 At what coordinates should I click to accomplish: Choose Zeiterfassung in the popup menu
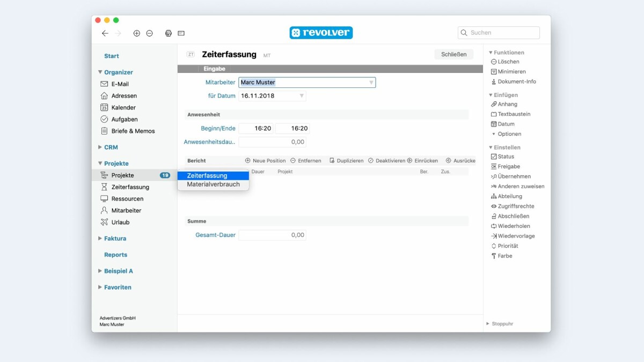(213, 176)
